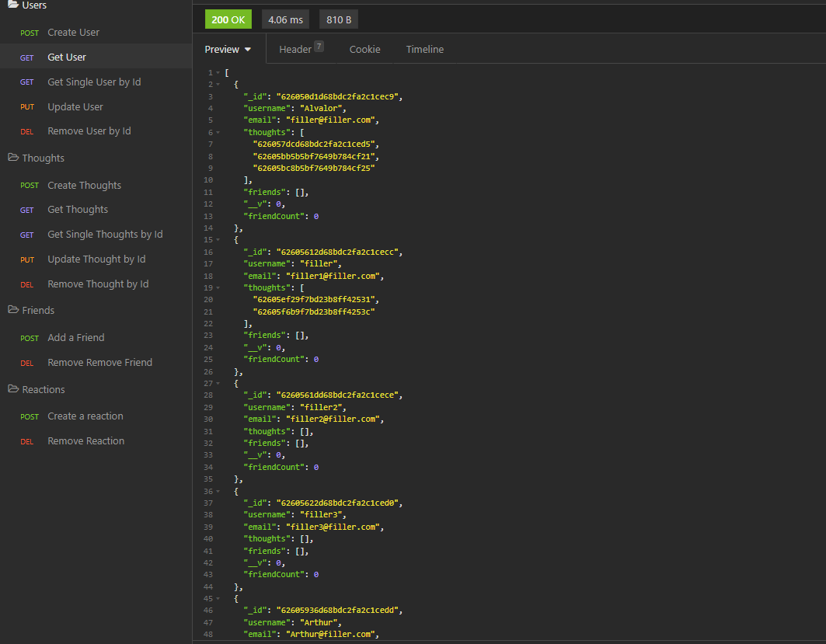Collapse the Reactions folder

pos(37,389)
